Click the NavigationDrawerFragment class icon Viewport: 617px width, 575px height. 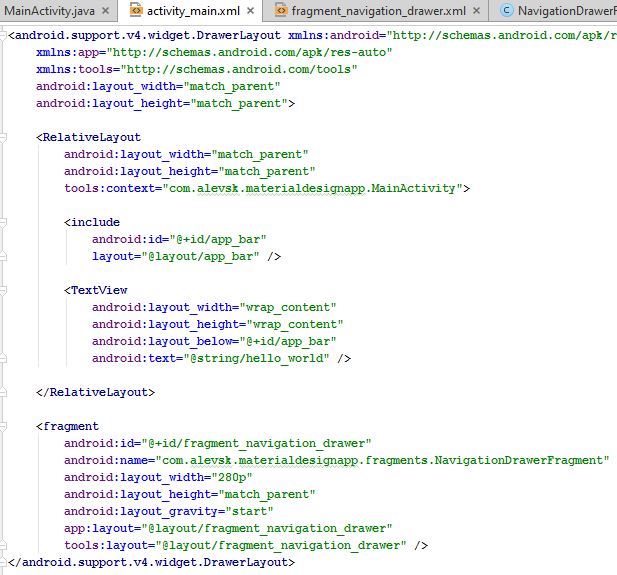click(508, 11)
